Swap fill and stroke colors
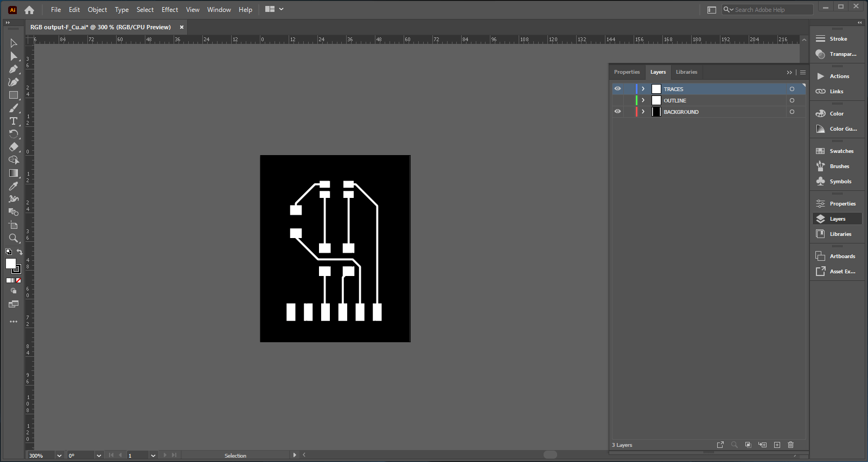Screen dimensions: 868x462 point(20,252)
